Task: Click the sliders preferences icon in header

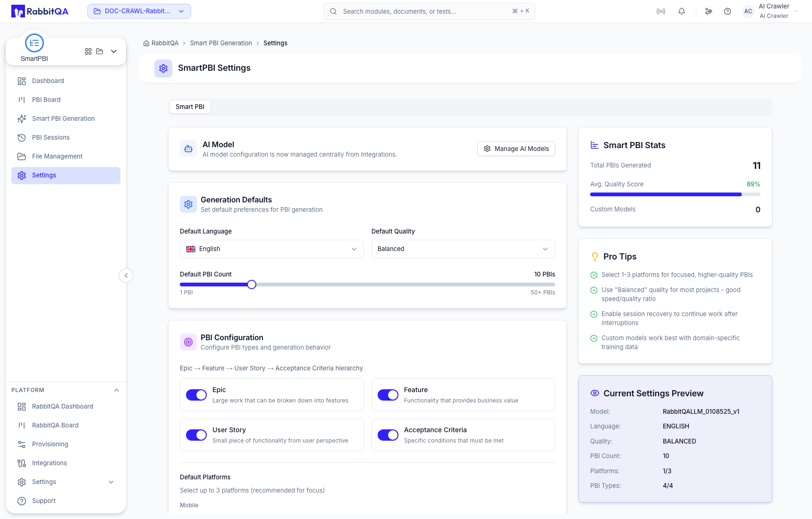Action: [709, 11]
